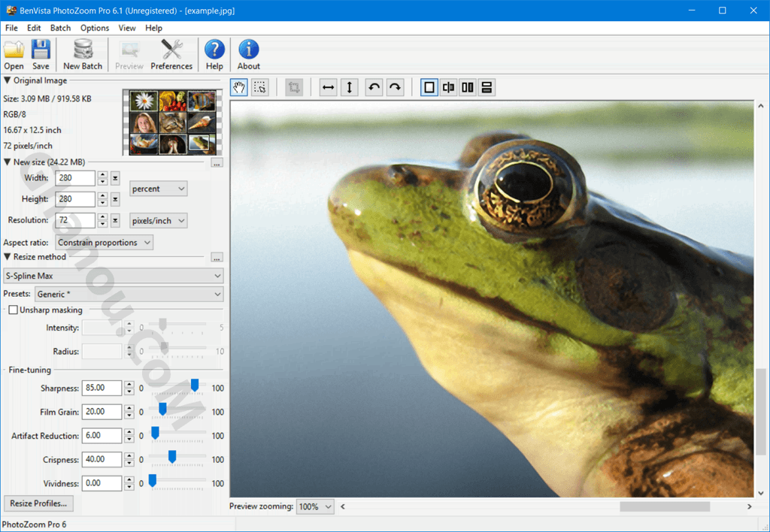Click the Resolution input field
This screenshot has height=532, width=770.
tap(75, 221)
